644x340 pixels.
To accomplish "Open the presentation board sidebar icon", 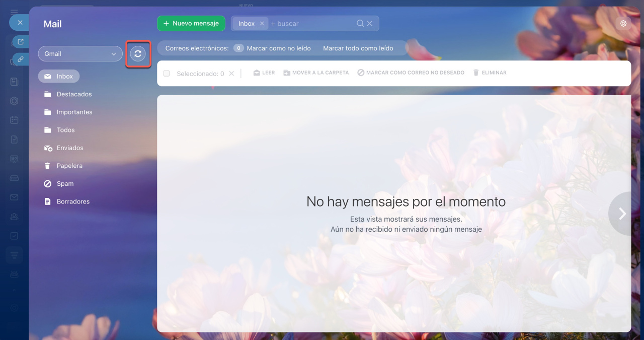I will coord(14,159).
